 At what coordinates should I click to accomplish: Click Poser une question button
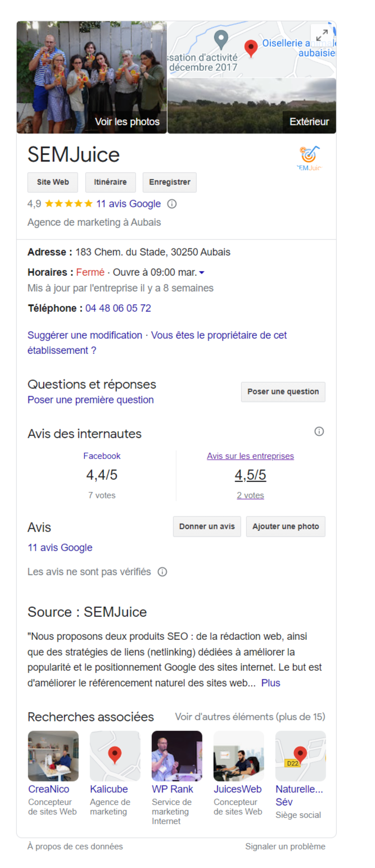pyautogui.click(x=283, y=392)
